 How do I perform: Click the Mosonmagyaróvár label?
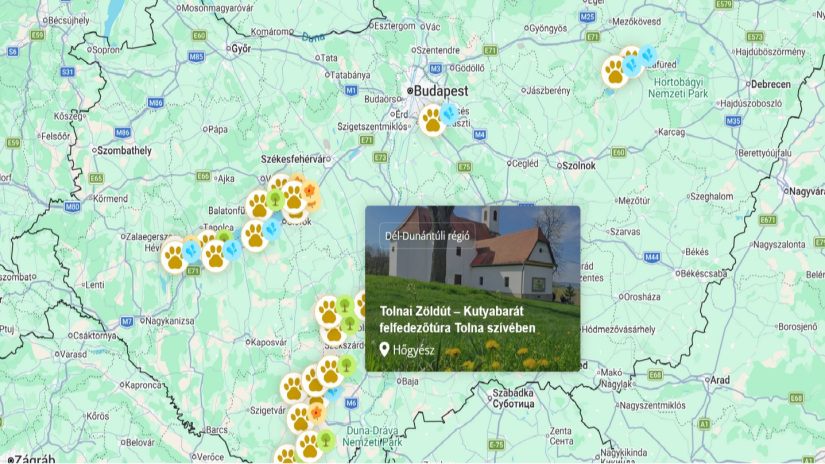(217, 8)
